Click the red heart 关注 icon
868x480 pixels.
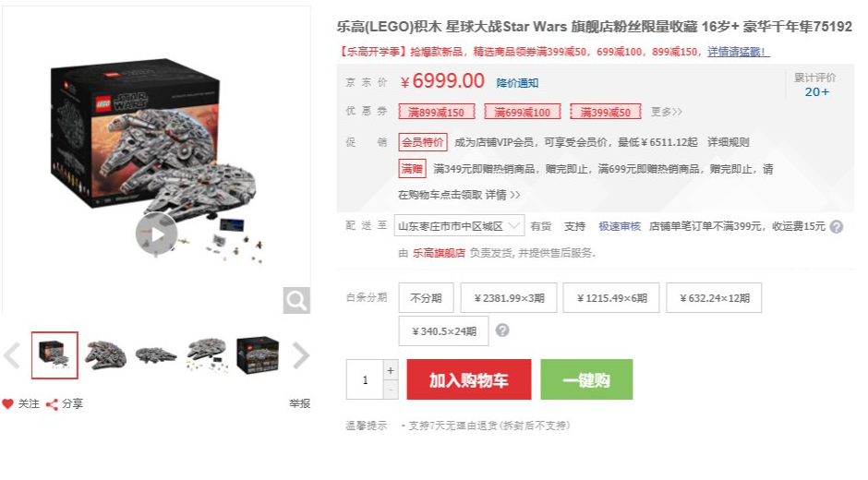[7, 403]
